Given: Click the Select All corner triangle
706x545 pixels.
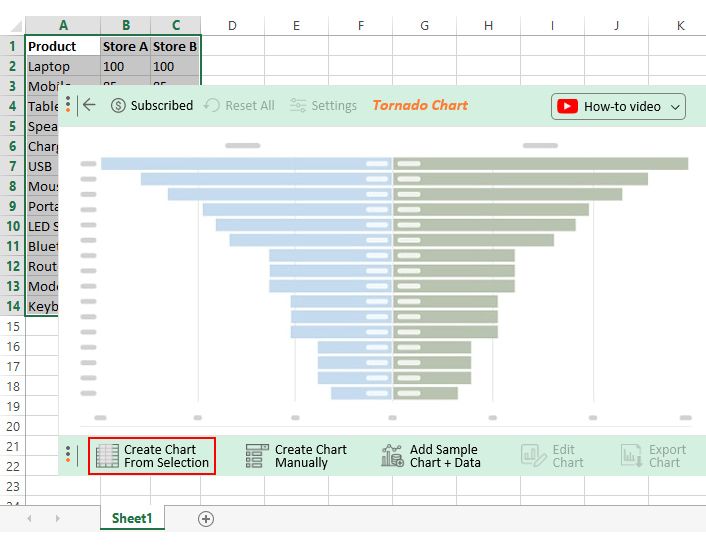Looking at the screenshot, I should [15, 26].
